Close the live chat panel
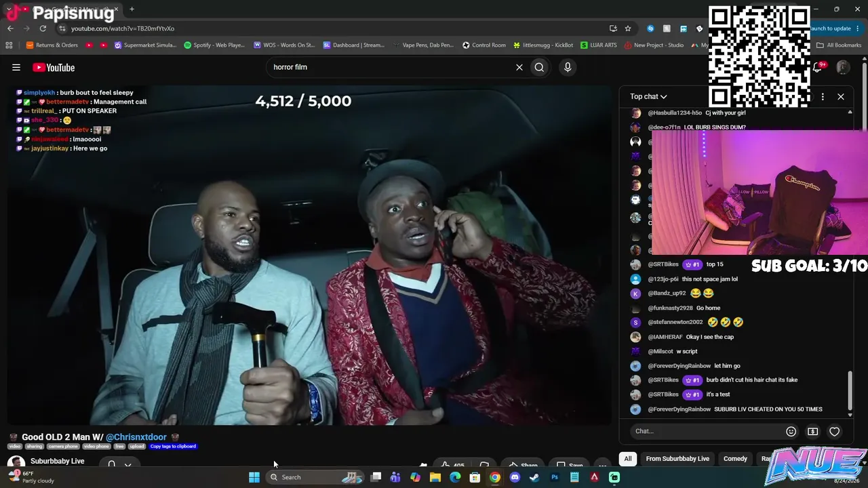The image size is (868, 488). (841, 96)
